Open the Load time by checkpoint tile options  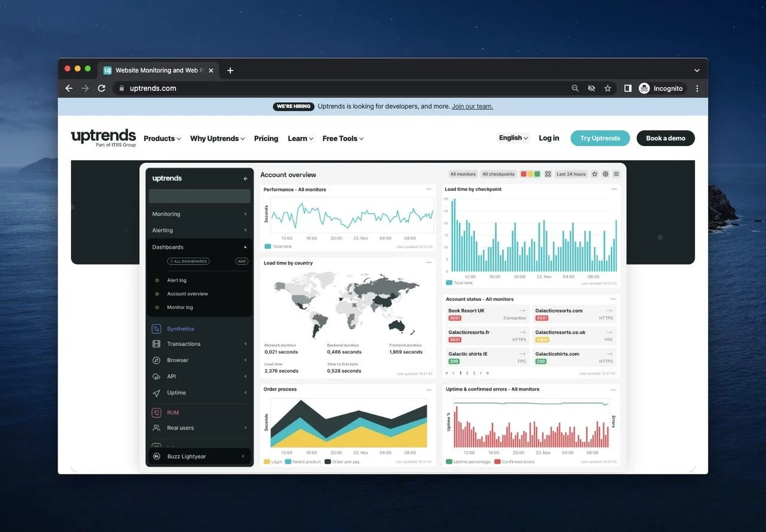pyautogui.click(x=613, y=189)
